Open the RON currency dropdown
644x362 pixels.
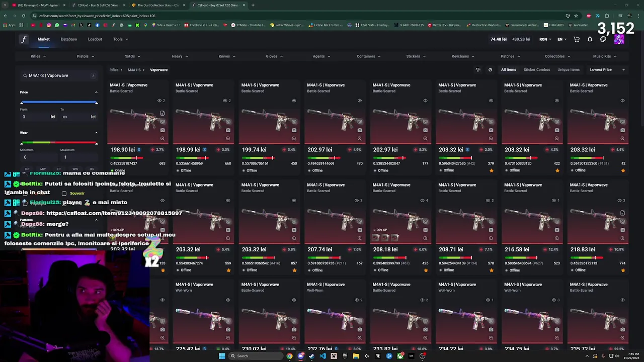click(x=545, y=39)
